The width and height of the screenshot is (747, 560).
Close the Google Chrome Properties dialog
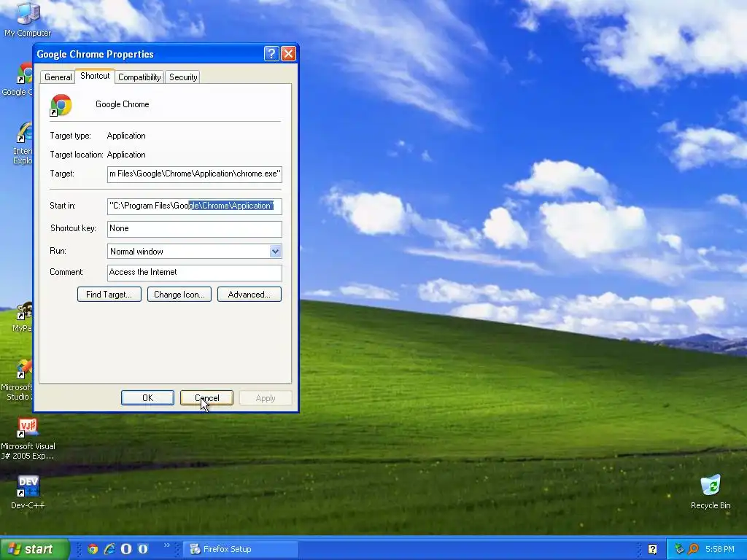click(x=288, y=54)
